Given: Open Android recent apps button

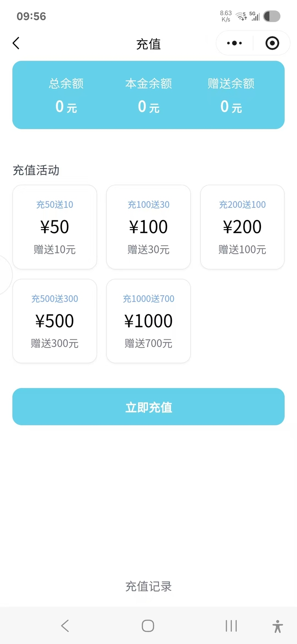Looking at the screenshot, I should coord(231,626).
